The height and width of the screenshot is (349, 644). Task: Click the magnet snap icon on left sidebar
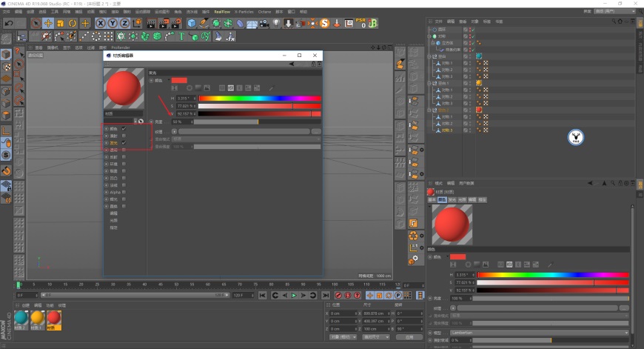(x=6, y=170)
